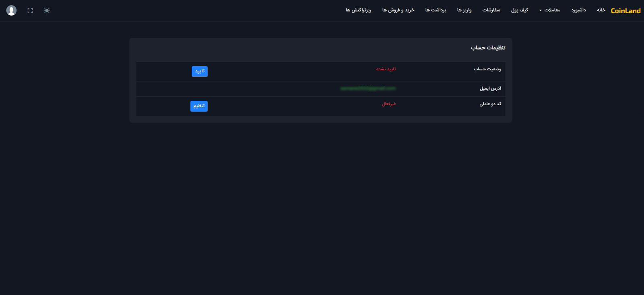Switch theme with the sun icon
Image resolution: width=644 pixels, height=295 pixels.
pos(47,10)
